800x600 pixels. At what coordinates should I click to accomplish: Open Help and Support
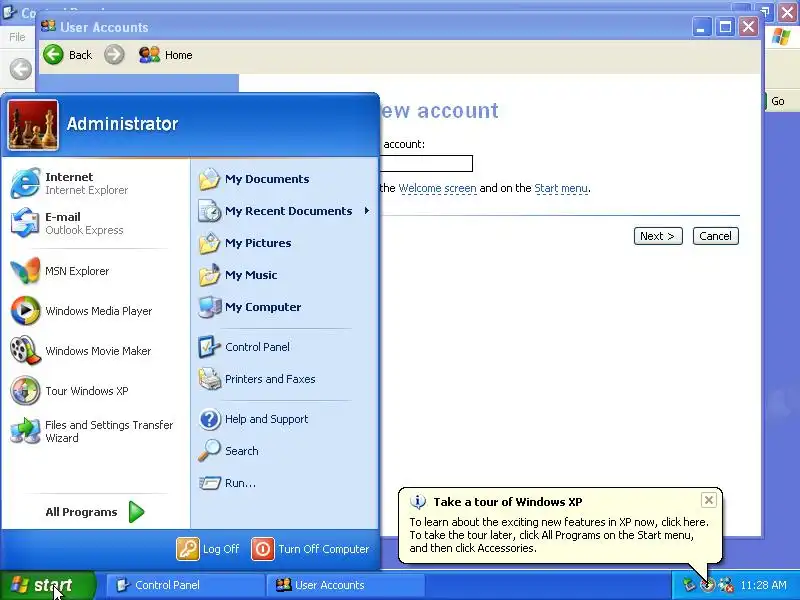click(284, 419)
